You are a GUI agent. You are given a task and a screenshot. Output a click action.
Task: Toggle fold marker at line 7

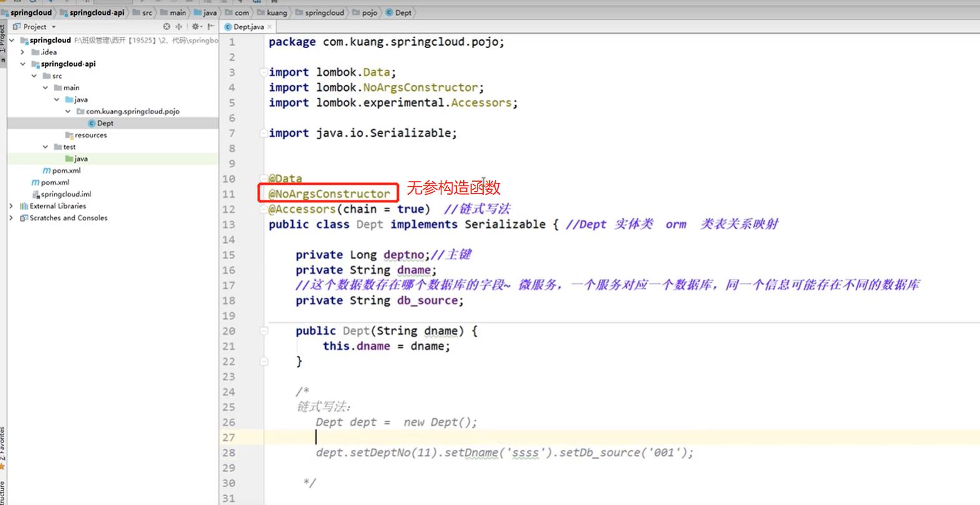tap(264, 133)
